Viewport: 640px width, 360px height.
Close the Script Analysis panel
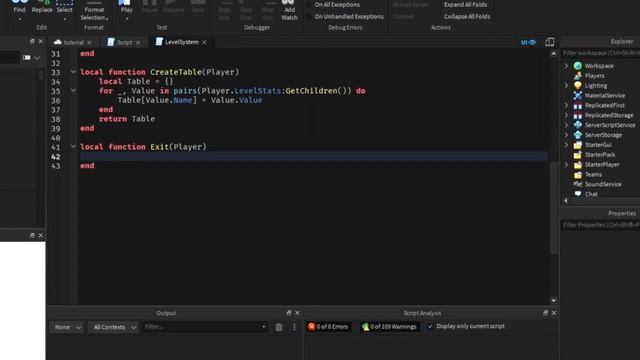coord(554,313)
